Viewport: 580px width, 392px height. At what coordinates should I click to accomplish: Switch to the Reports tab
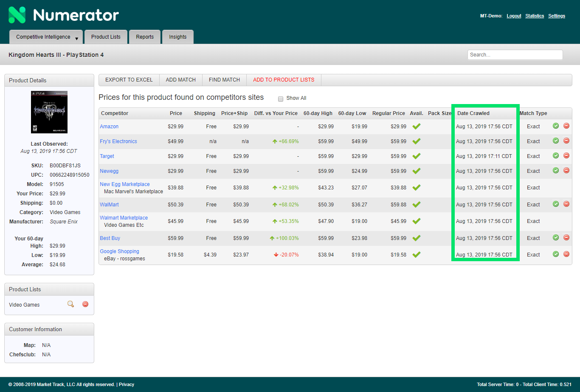[145, 37]
